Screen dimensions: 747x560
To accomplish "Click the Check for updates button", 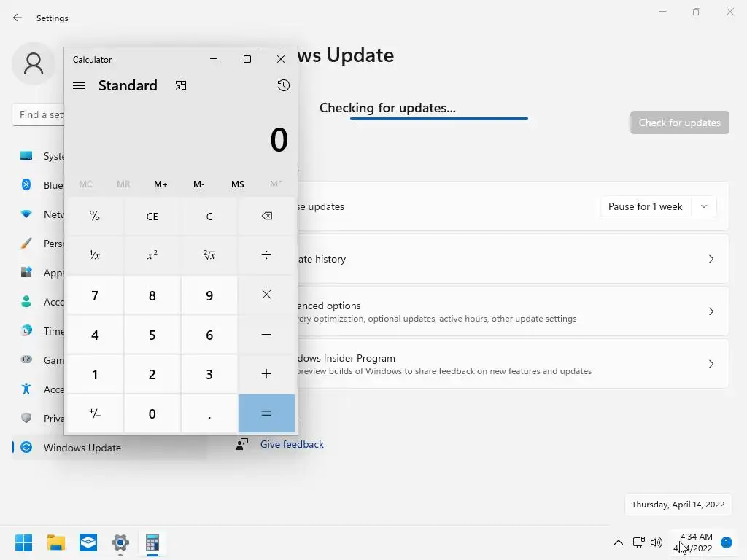I will tap(679, 122).
